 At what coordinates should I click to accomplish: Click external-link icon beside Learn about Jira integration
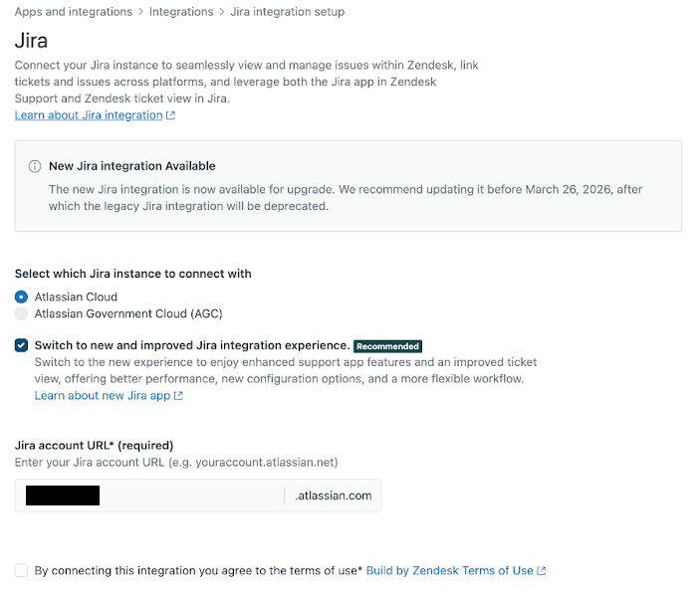171,115
